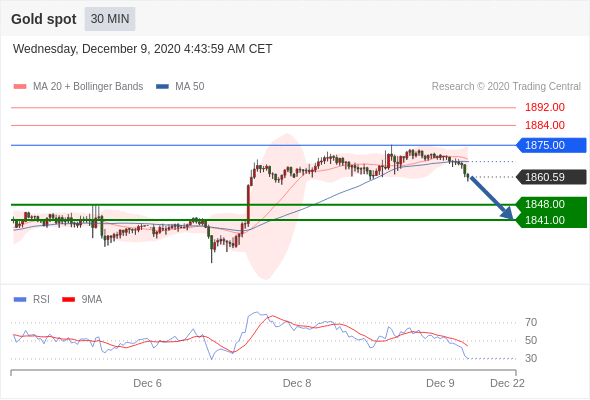Click the Gold spot title
This screenshot has width=590, height=400.
point(44,19)
